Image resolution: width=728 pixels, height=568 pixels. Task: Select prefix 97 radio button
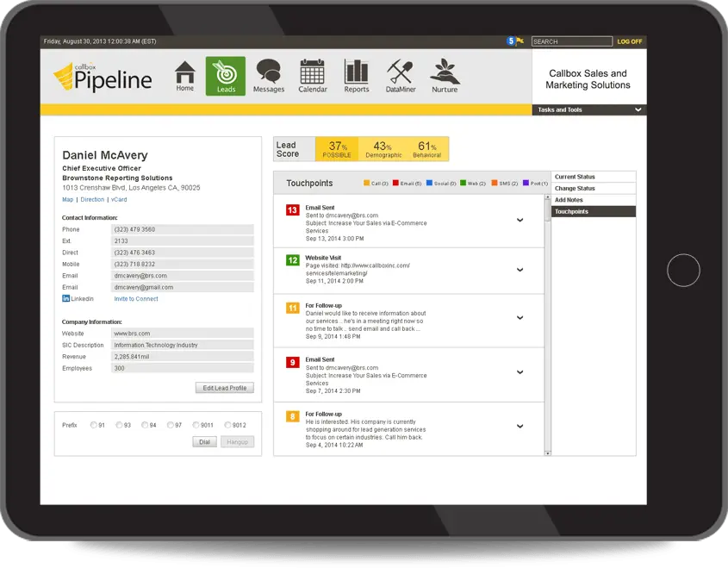click(171, 425)
